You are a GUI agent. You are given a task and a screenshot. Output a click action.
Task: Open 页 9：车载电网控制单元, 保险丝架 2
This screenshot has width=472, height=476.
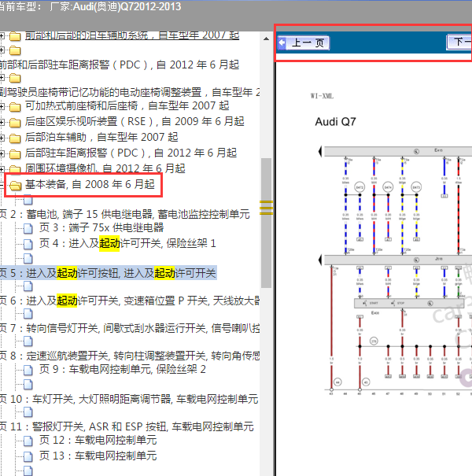click(122, 370)
